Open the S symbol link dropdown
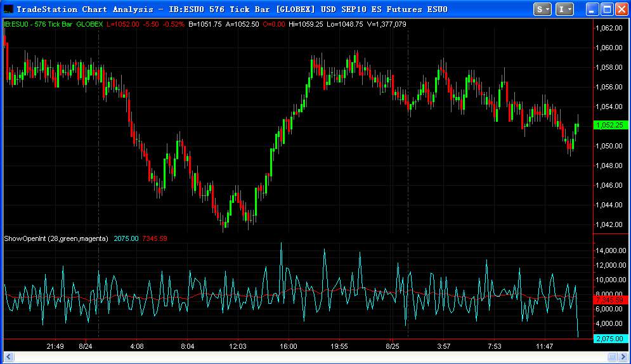The height and width of the screenshot is (364, 631). pos(542,9)
